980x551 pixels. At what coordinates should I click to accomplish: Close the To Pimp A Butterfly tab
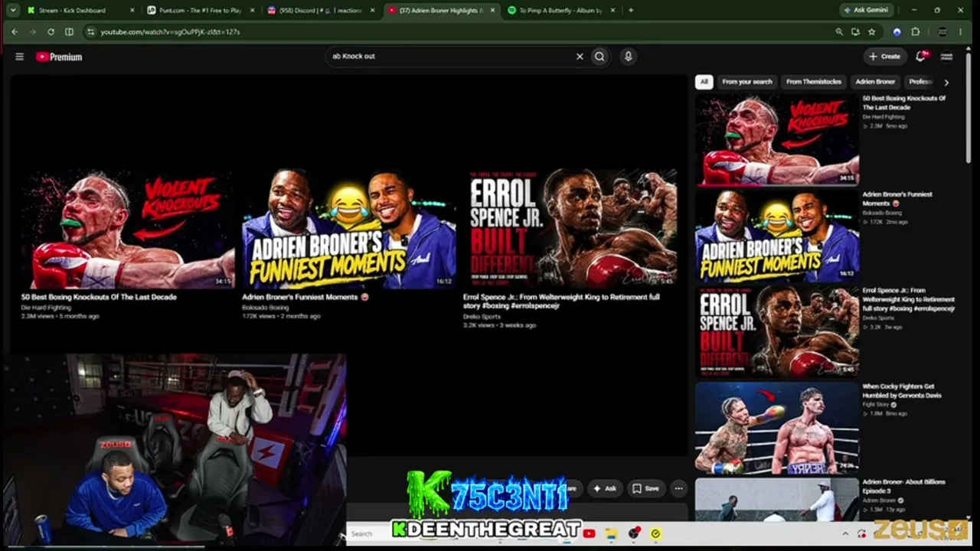pyautogui.click(x=612, y=11)
